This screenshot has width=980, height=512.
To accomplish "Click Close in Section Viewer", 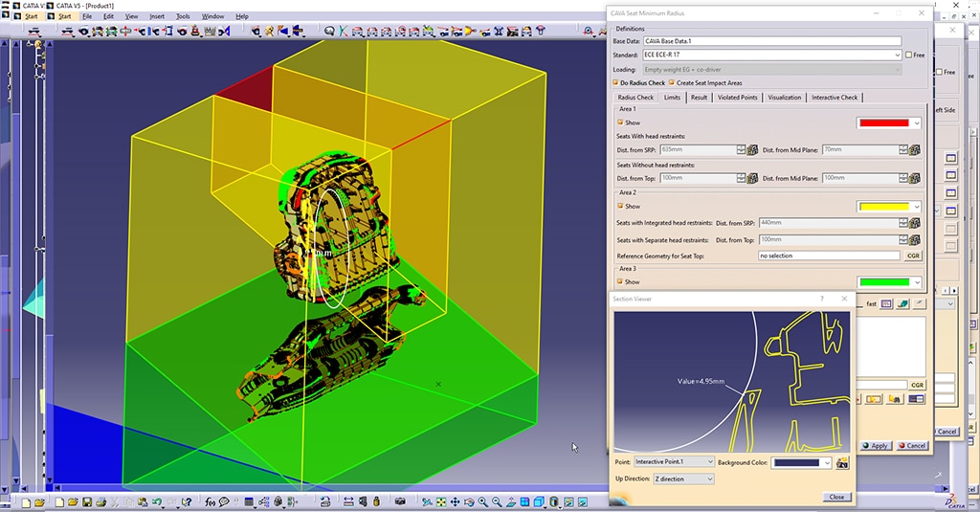I will (836, 497).
